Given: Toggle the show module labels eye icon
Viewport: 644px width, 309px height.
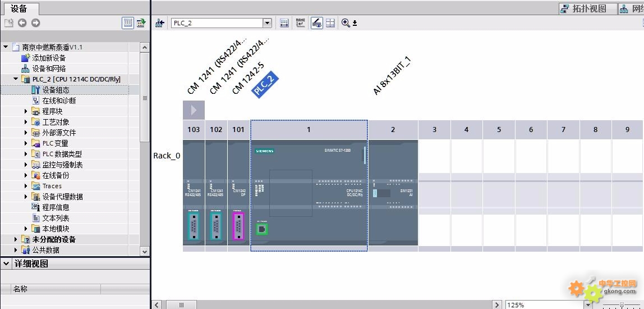Looking at the screenshot, I should (316, 23).
